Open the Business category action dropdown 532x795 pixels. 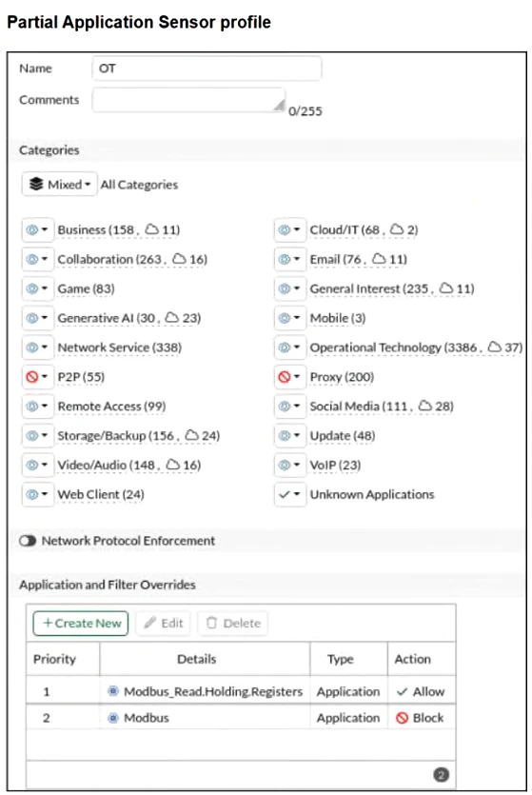click(37, 229)
